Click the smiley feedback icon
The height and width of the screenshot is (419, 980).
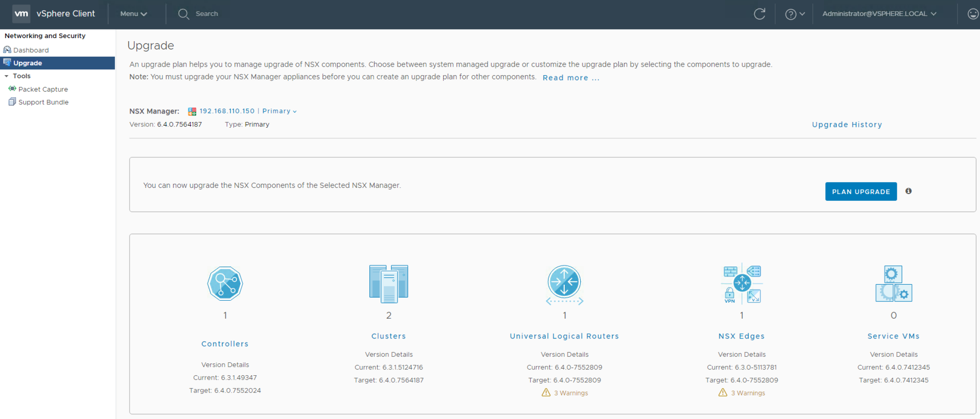(x=973, y=14)
